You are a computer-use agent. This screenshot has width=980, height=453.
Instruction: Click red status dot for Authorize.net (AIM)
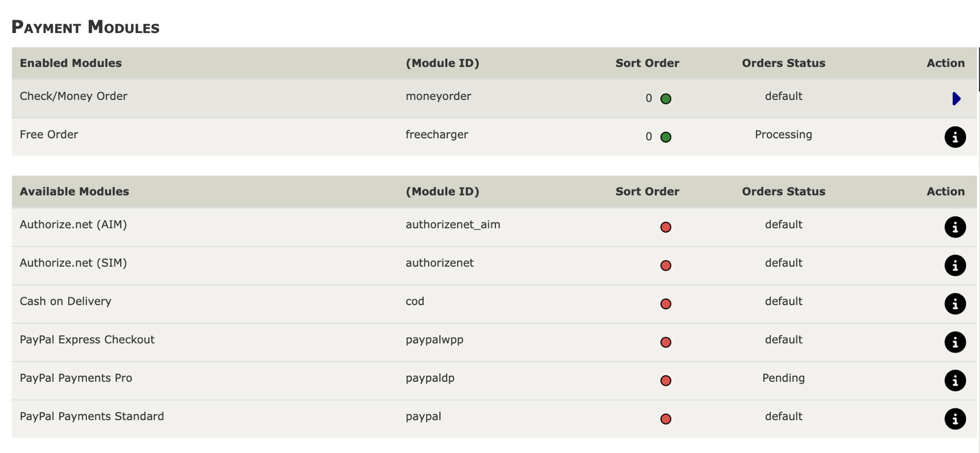click(x=666, y=227)
